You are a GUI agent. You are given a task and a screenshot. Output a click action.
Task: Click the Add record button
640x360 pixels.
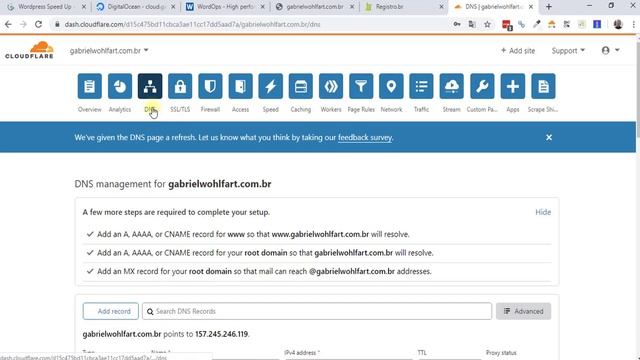[x=111, y=311]
